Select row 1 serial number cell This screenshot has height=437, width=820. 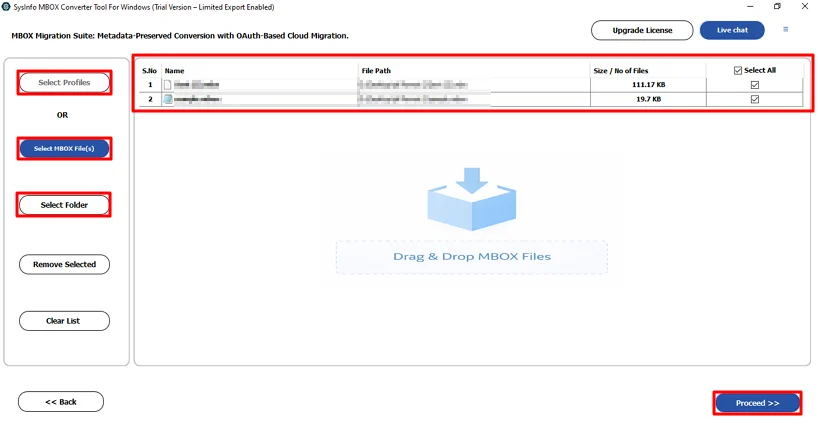click(x=150, y=85)
